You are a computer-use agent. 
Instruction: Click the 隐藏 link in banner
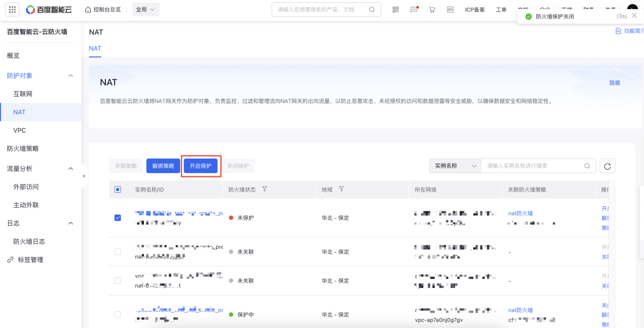(x=615, y=83)
